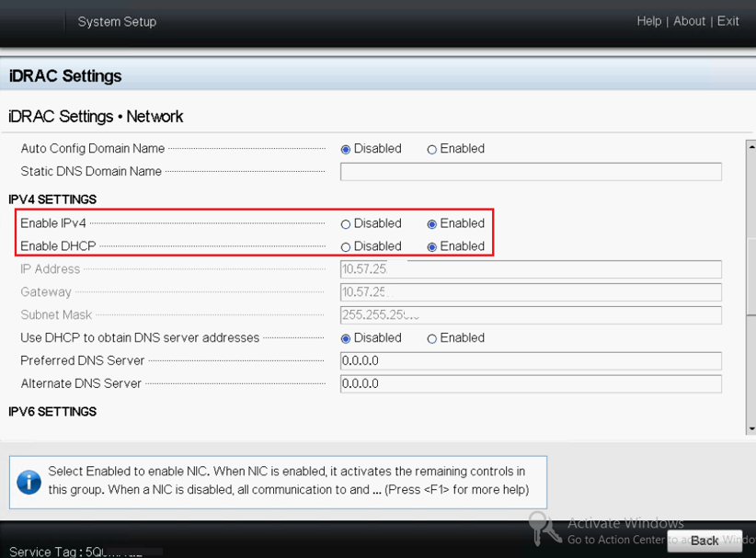
Task: Open the About link in header
Action: point(689,21)
